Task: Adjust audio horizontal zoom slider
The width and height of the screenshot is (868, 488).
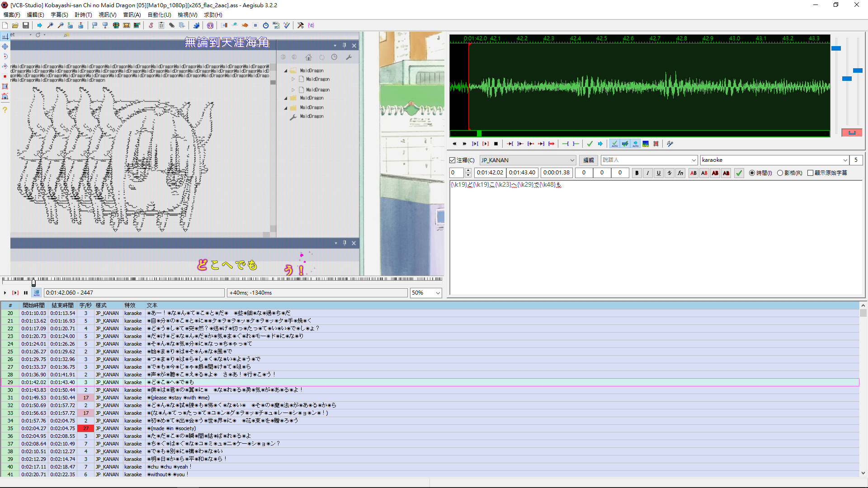Action: click(x=836, y=48)
